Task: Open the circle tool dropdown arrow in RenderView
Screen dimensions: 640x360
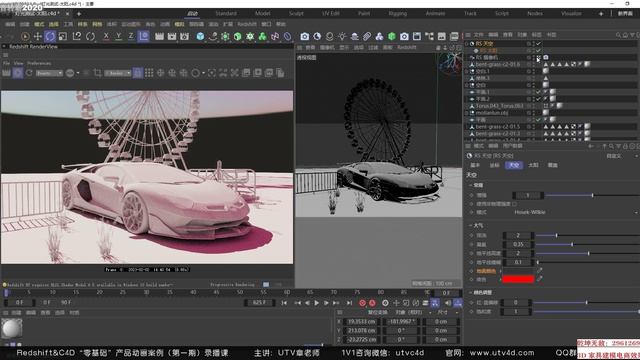Action: [x=203, y=73]
